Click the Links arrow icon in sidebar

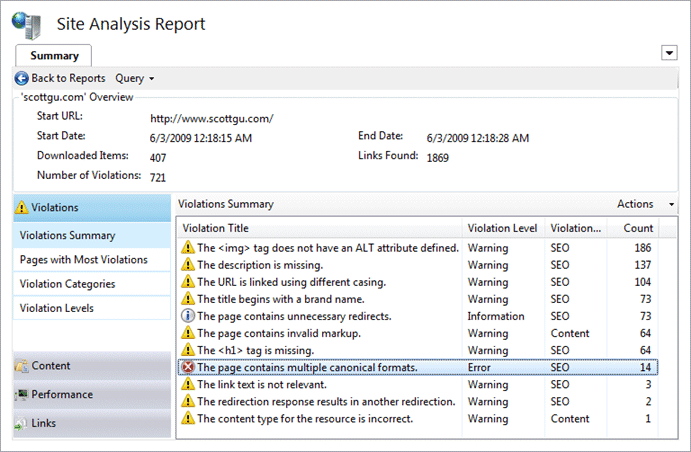pos(21,424)
